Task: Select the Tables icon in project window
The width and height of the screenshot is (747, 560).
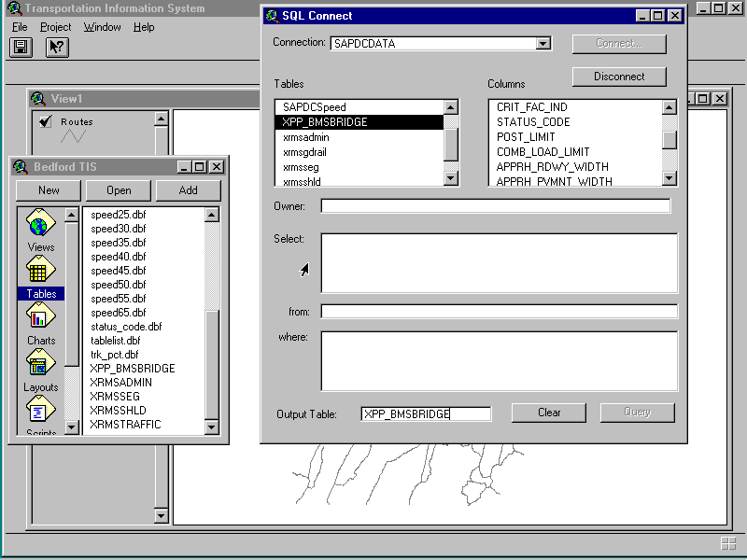Action: (40, 272)
